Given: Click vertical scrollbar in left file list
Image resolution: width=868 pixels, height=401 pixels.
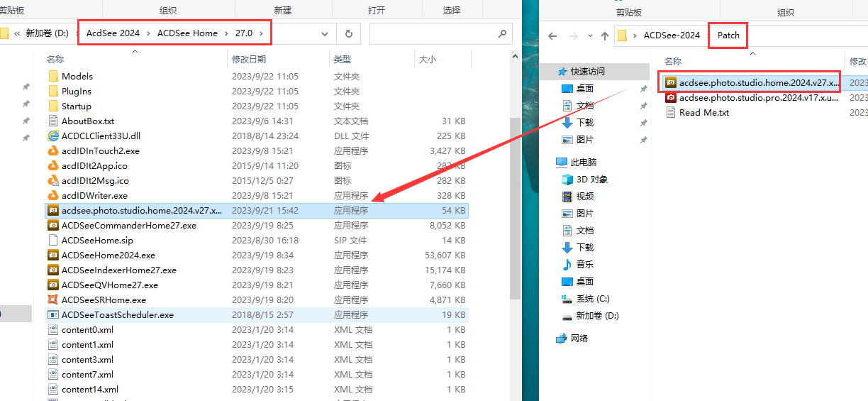Looking at the screenshot, I should (x=516, y=209).
